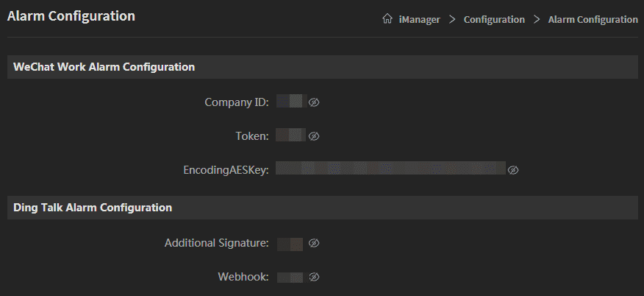Click the Alarm Configuration breadcrumb item
Image resolution: width=644 pixels, height=296 pixels.
coord(593,20)
